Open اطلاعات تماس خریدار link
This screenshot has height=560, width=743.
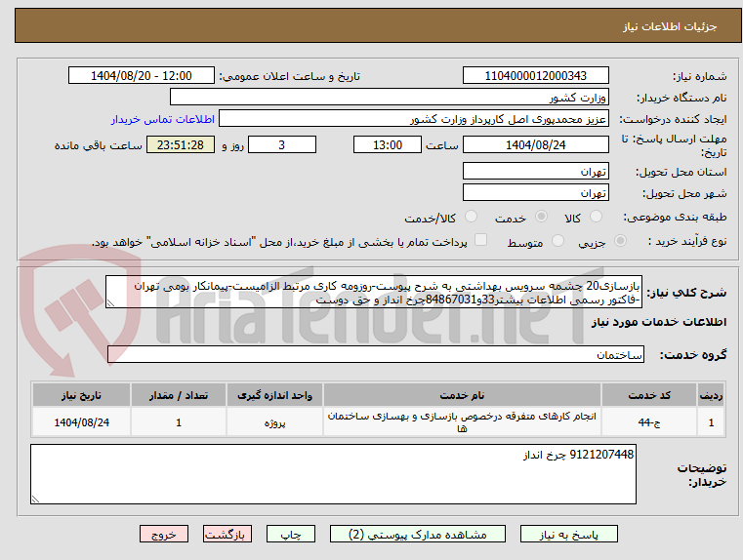point(162,119)
